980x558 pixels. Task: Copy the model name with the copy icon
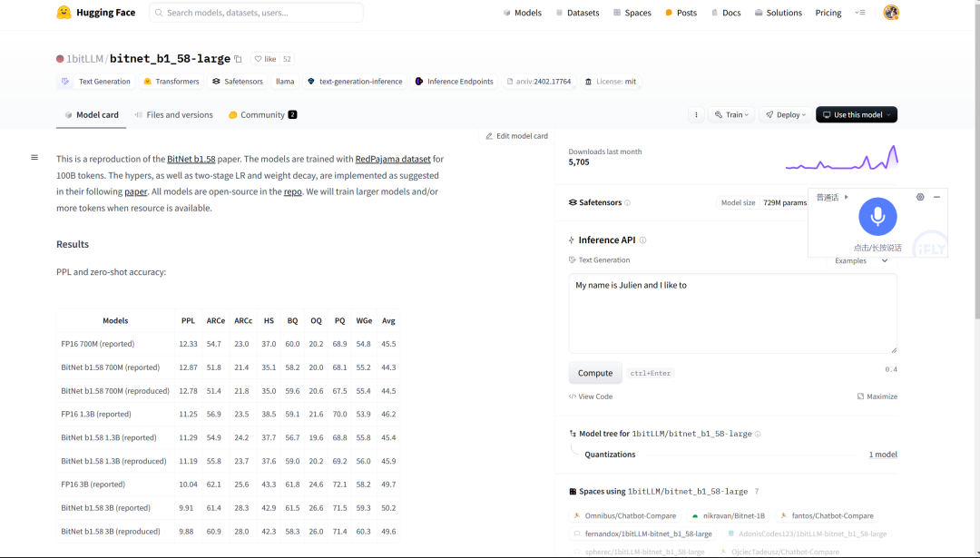(237, 58)
